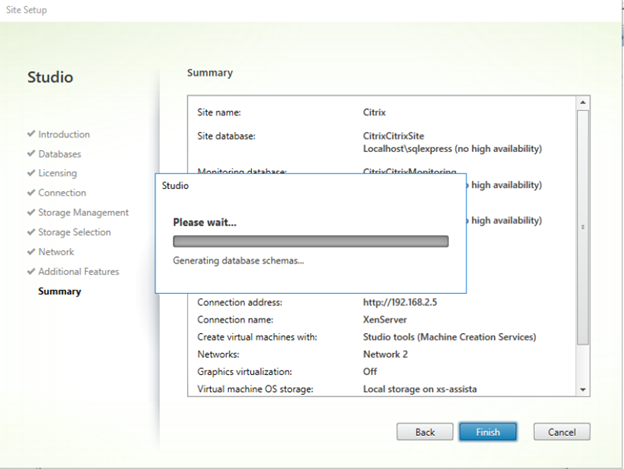This screenshot has width=624, height=469.
Task: Click the checkmark icon beside Databases
Action: 32,154
